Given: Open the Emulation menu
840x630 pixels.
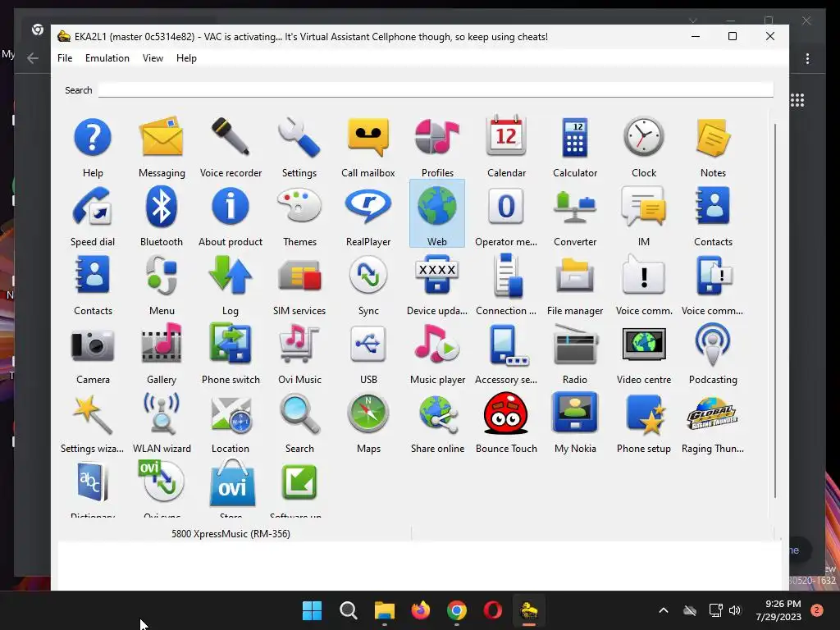Looking at the screenshot, I should (x=107, y=58).
